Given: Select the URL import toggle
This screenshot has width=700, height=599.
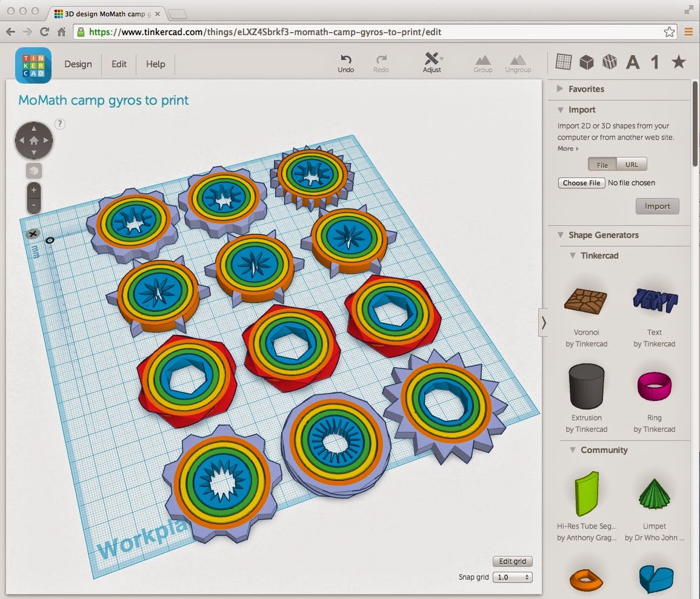Looking at the screenshot, I should pyautogui.click(x=632, y=165).
